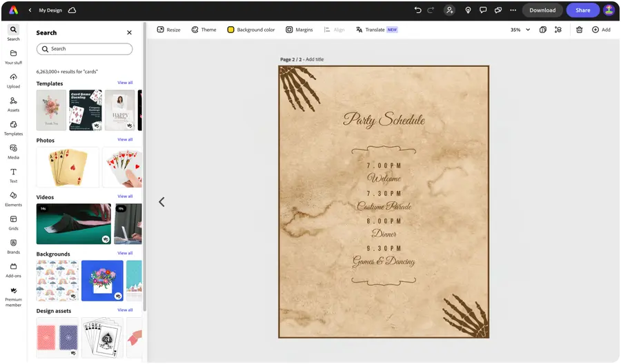621x364 pixels.
Task: Open the page order icon beside trash
Action: [558, 30]
